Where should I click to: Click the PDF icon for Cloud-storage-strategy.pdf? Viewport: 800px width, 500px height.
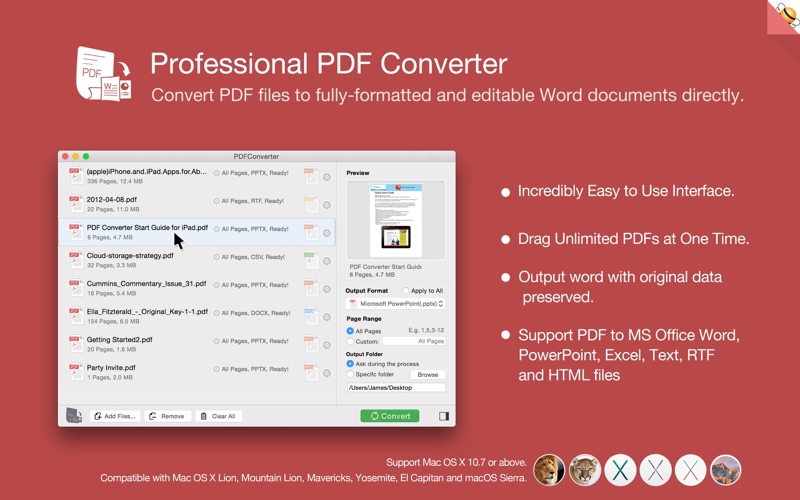[x=76, y=260]
